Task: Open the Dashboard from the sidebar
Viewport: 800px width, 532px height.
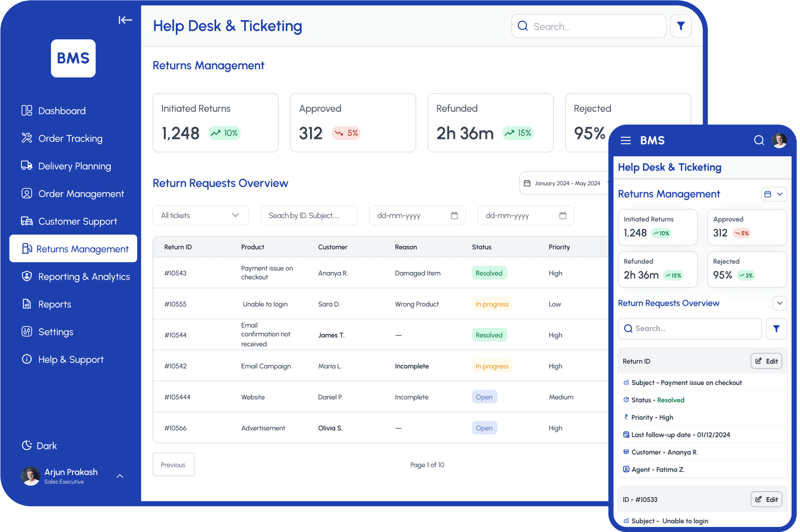Action: click(x=62, y=110)
